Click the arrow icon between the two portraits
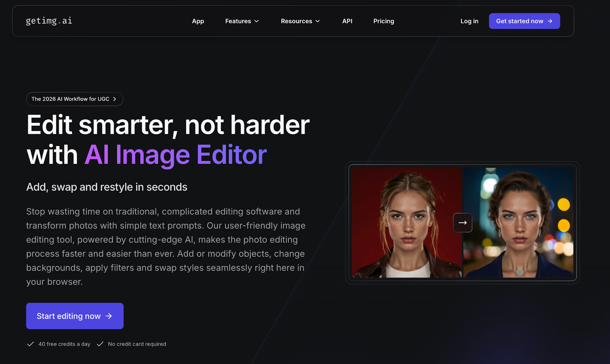This screenshot has width=610, height=364. (462, 223)
